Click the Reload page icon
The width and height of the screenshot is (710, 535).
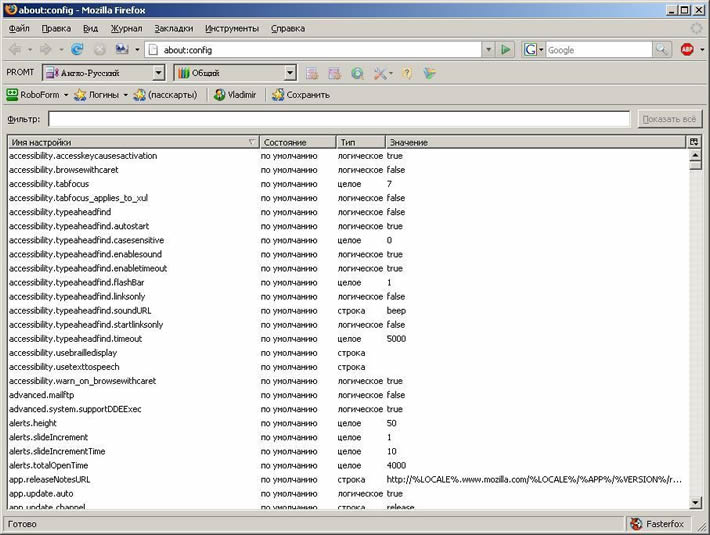click(x=77, y=49)
